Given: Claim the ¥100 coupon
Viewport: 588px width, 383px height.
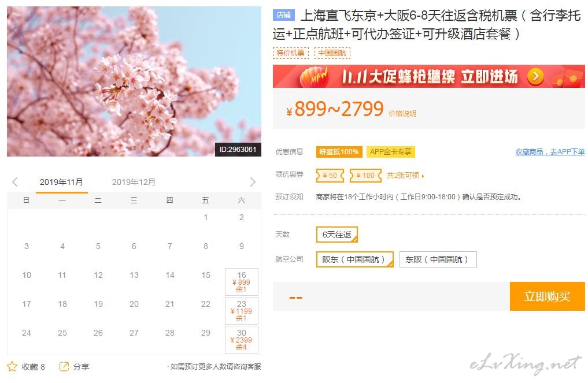Looking at the screenshot, I should [365, 175].
